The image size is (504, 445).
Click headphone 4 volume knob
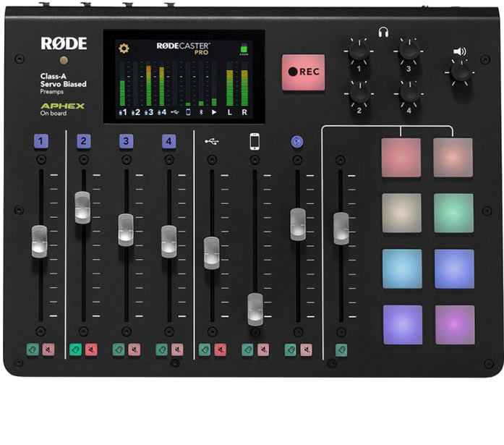coord(409,93)
